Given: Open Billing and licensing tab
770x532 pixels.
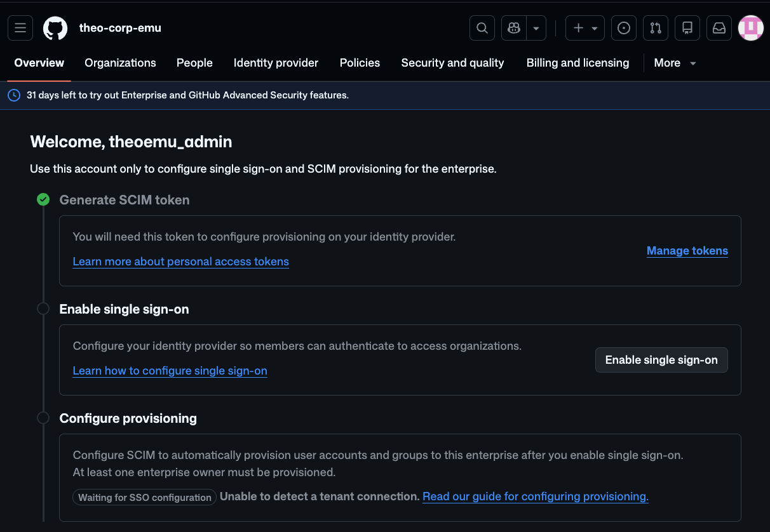Looking at the screenshot, I should tap(577, 63).
